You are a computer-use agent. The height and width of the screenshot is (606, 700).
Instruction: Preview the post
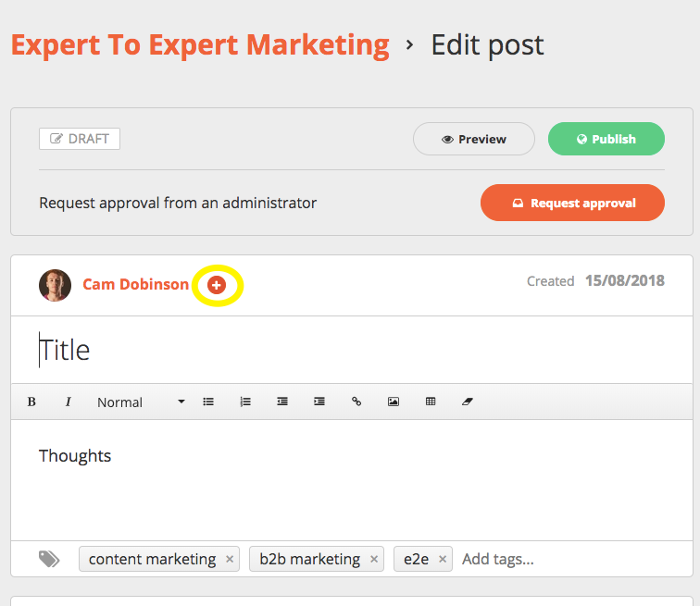(x=474, y=139)
